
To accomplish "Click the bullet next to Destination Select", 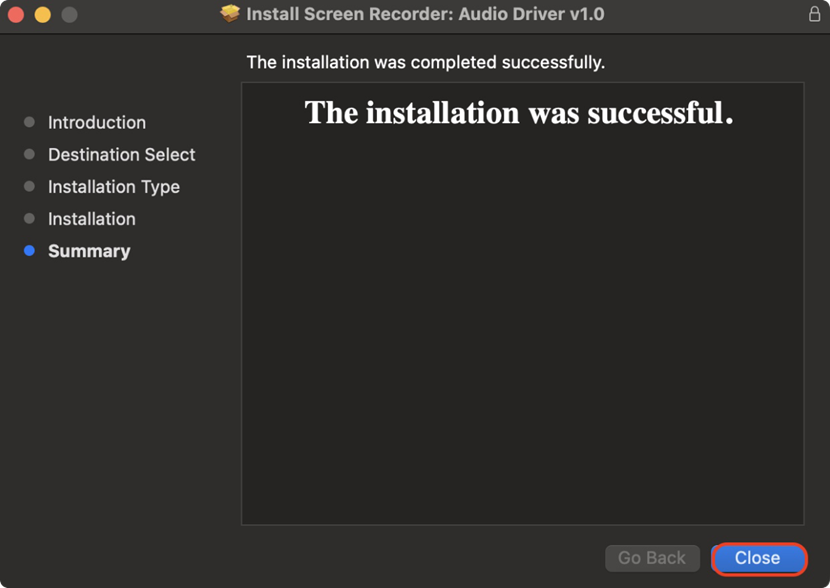I will click(29, 155).
